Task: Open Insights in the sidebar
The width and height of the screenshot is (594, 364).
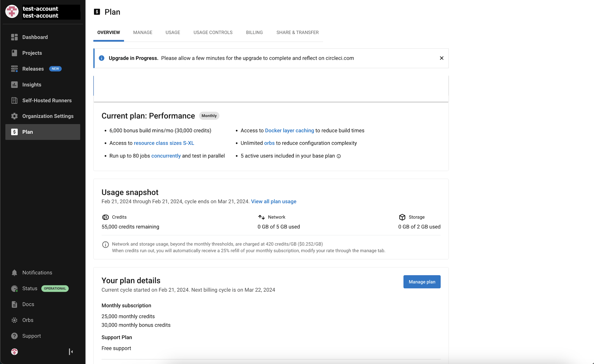Action: (43, 85)
